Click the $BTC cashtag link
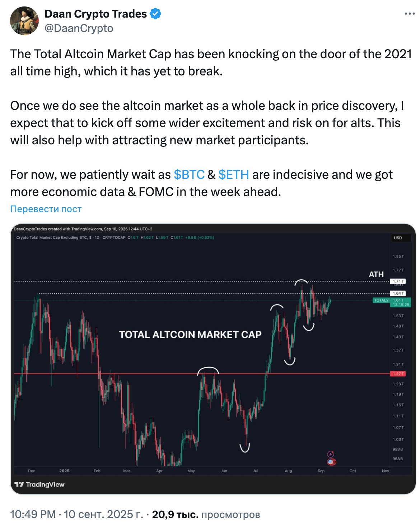 pyautogui.click(x=189, y=174)
